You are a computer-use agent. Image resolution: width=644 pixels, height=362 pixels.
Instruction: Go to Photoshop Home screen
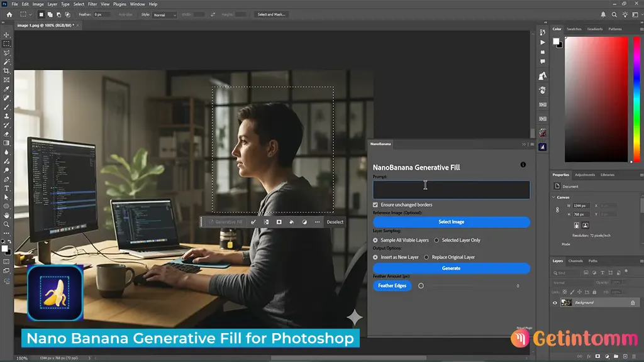click(x=9, y=14)
